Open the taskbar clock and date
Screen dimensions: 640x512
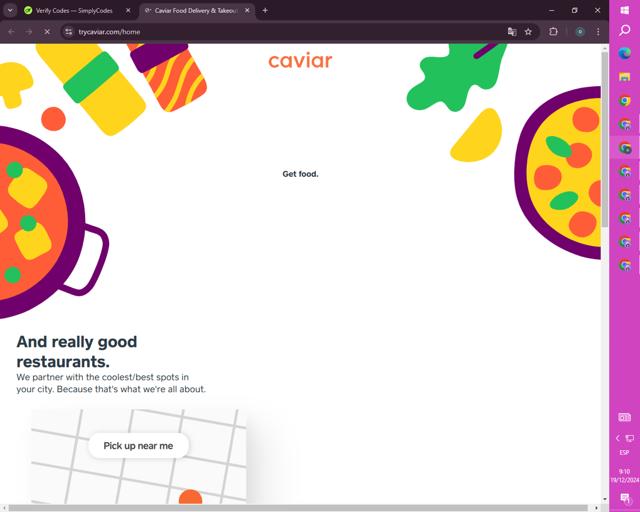tap(624, 476)
